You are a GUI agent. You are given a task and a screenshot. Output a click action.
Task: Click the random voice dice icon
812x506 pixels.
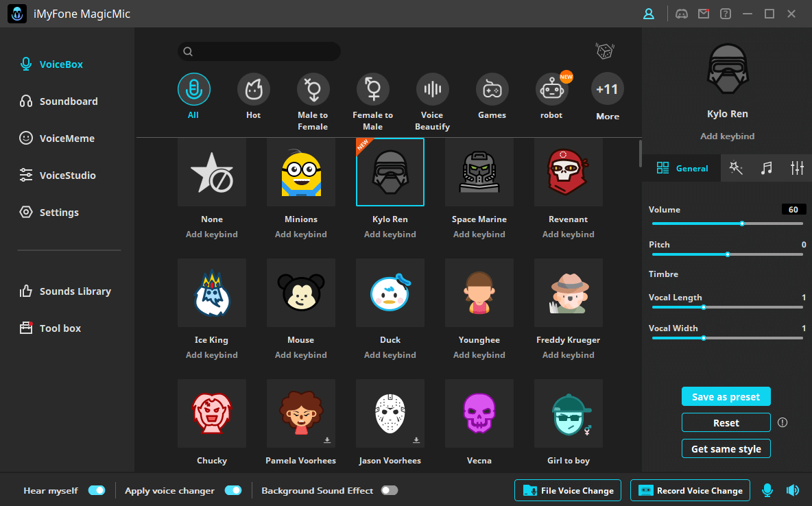pos(605,51)
